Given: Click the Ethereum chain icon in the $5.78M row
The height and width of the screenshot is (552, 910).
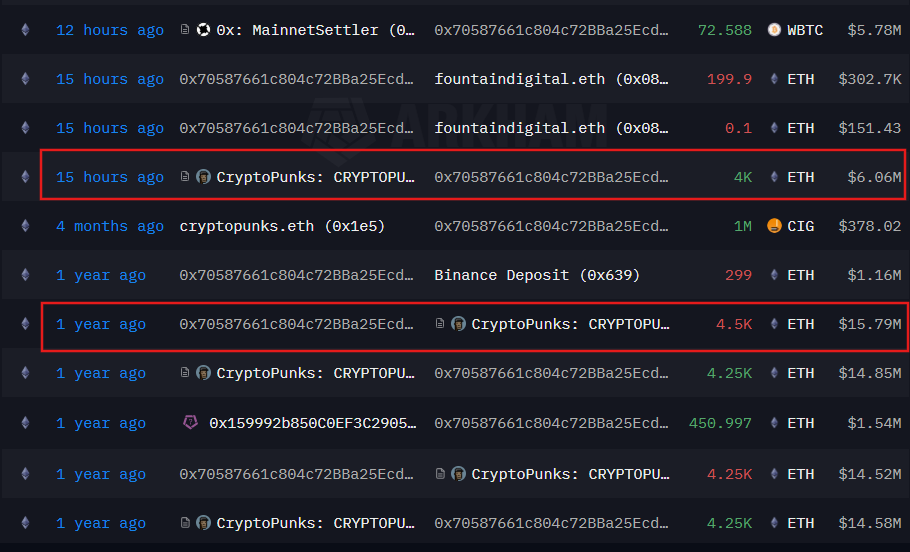Looking at the screenshot, I should (26, 30).
